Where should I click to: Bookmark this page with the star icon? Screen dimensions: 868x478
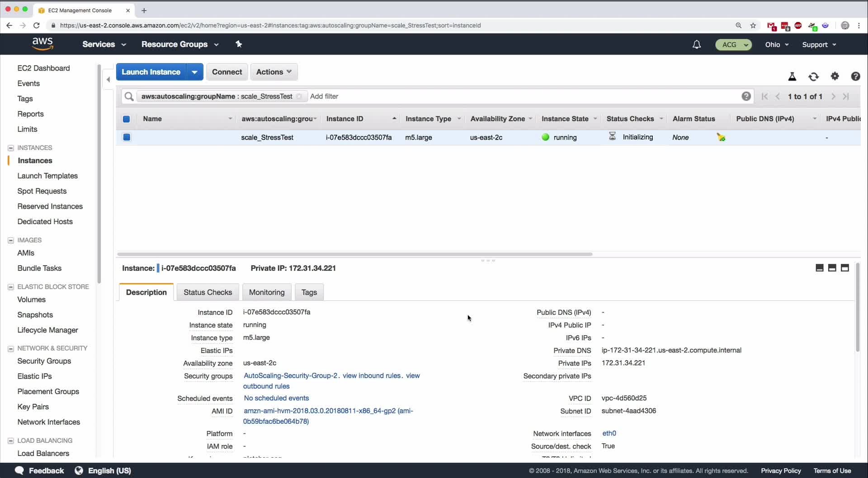click(753, 25)
